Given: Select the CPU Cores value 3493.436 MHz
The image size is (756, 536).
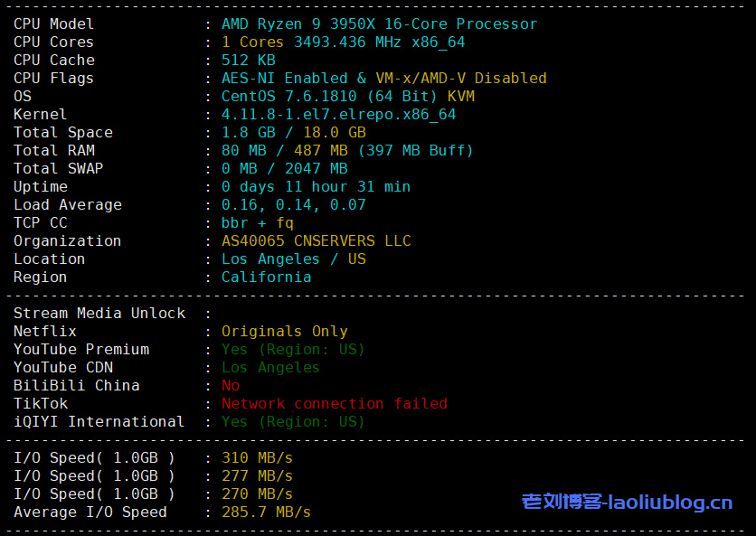Looking at the screenshot, I should [x=344, y=42].
